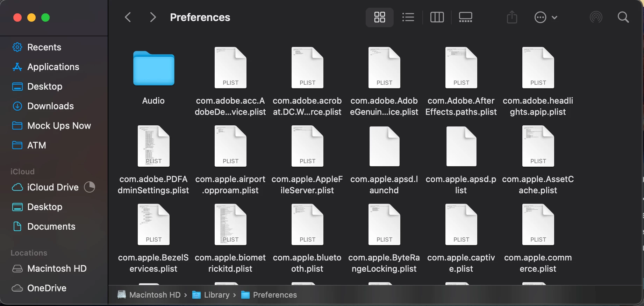Click the red close window button

[17, 18]
